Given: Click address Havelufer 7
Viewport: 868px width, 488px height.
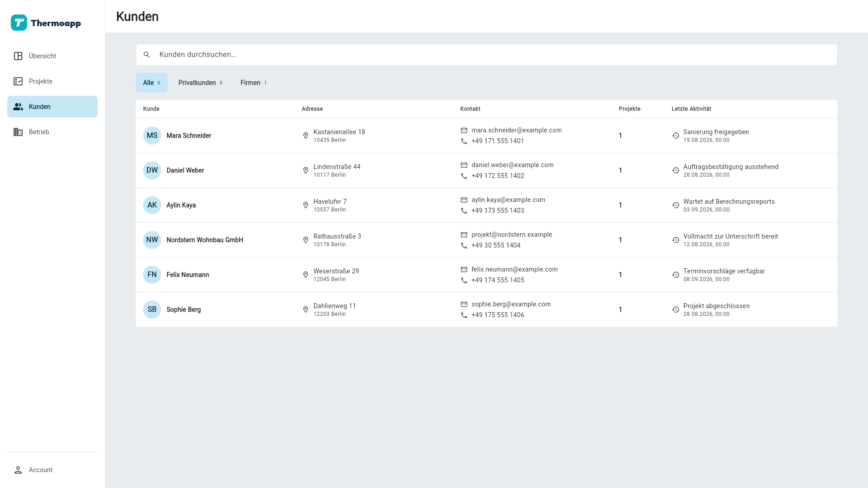Looking at the screenshot, I should pyautogui.click(x=330, y=202).
